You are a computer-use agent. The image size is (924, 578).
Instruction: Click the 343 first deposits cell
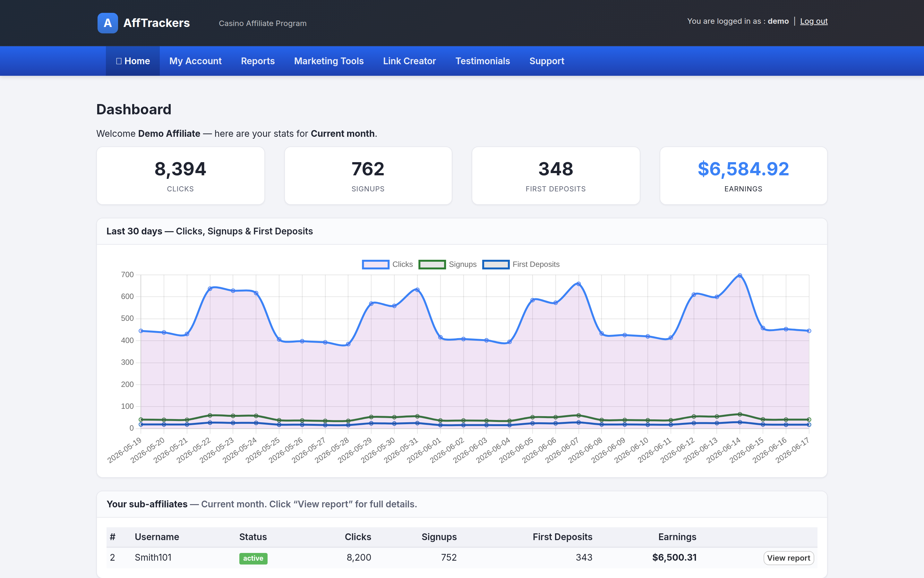click(584, 557)
